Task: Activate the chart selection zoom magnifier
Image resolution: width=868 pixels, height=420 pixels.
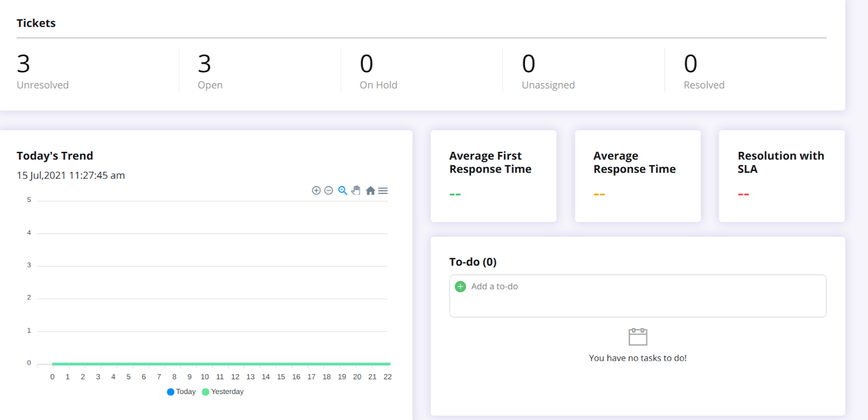Action: (x=342, y=190)
